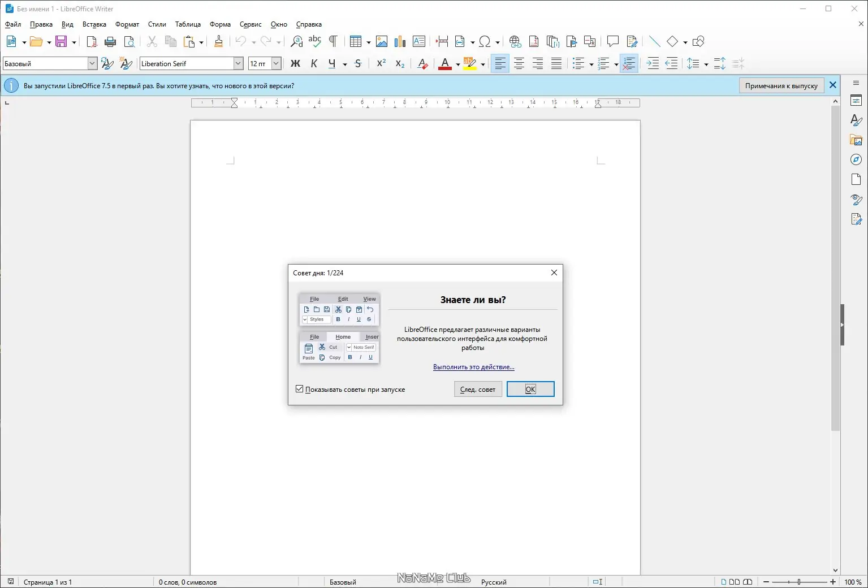Click the Clone Formatting paintbrush icon

pos(219,42)
